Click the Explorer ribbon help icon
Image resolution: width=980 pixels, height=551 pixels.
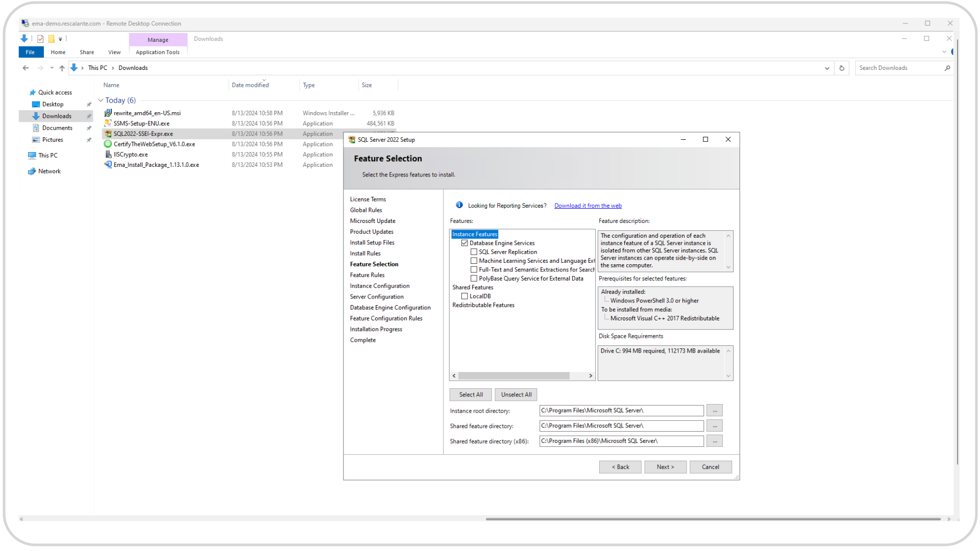tap(952, 52)
